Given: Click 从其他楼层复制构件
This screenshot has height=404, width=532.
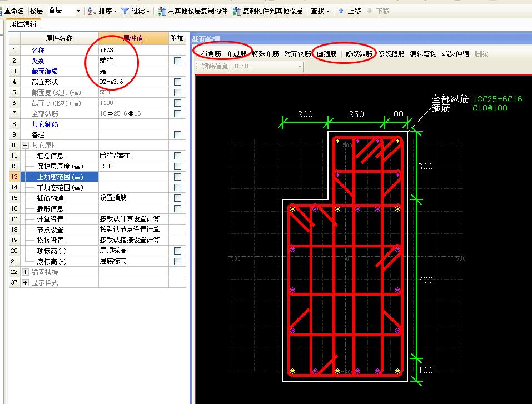Looking at the screenshot, I should (x=197, y=11).
